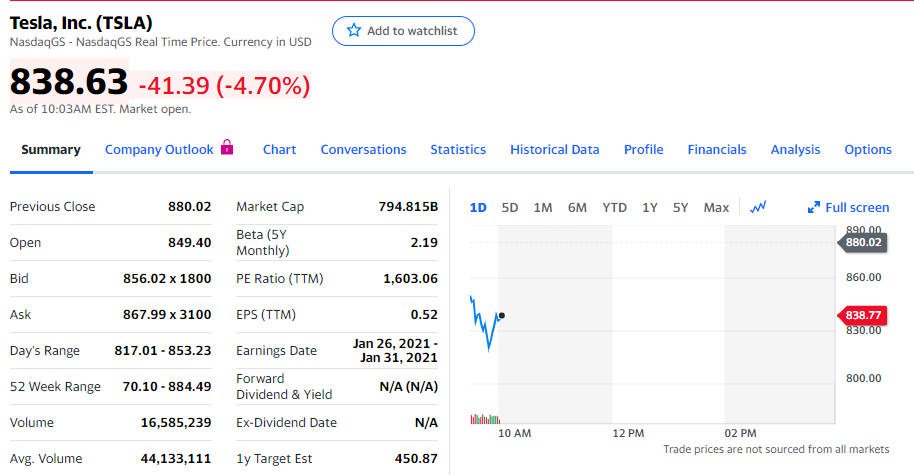This screenshot has width=914, height=475.
Task: Go to the Conversations tab
Action: [363, 150]
